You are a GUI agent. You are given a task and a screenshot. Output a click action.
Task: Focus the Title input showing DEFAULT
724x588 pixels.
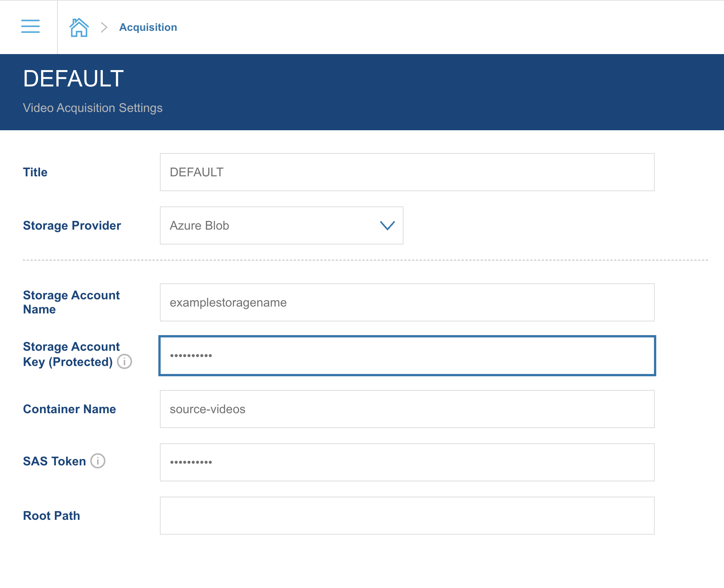coord(407,172)
